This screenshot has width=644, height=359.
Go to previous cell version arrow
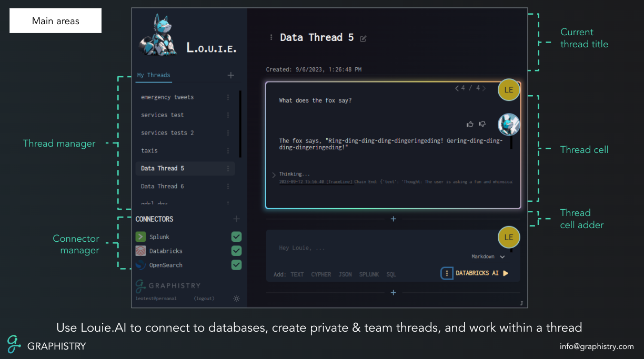coord(457,88)
